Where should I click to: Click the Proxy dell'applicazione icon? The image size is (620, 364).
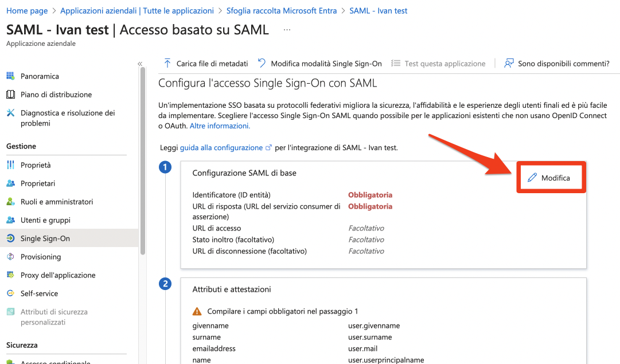click(10, 275)
